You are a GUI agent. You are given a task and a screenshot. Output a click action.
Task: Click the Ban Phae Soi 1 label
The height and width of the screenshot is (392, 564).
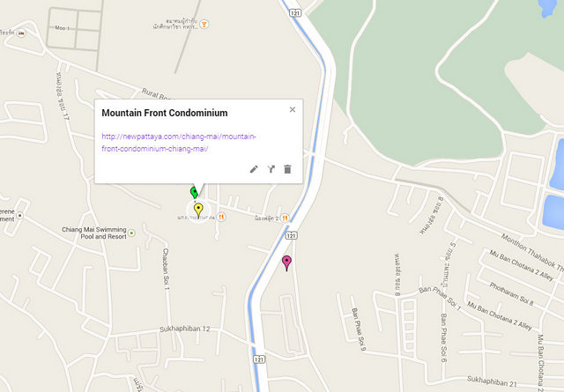(440, 298)
